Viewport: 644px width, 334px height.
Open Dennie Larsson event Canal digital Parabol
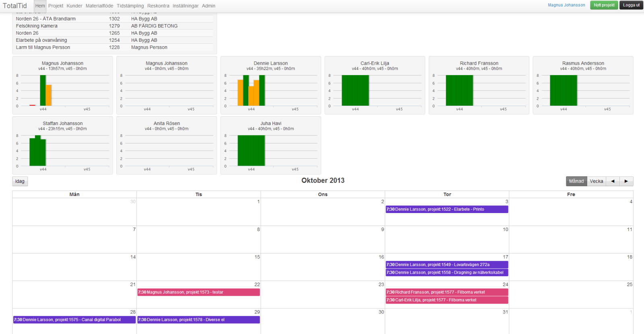[74, 320]
